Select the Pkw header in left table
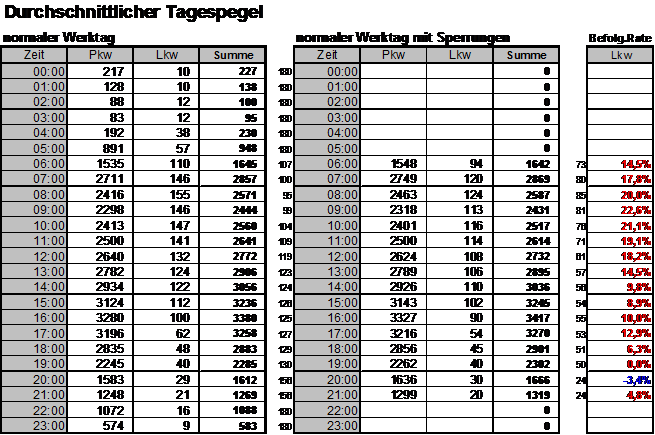Viewport: 655px width, 435px height. tap(100, 56)
